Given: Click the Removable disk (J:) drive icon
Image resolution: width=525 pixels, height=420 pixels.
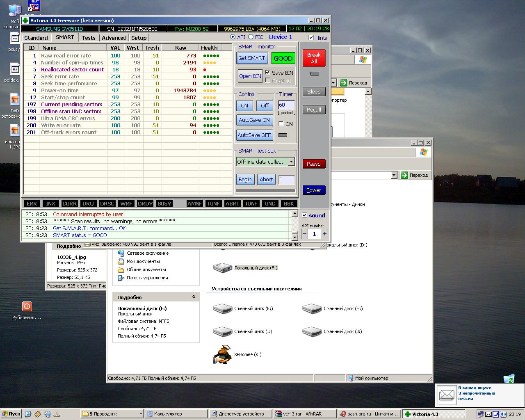Looking at the screenshot, I should [x=312, y=331].
